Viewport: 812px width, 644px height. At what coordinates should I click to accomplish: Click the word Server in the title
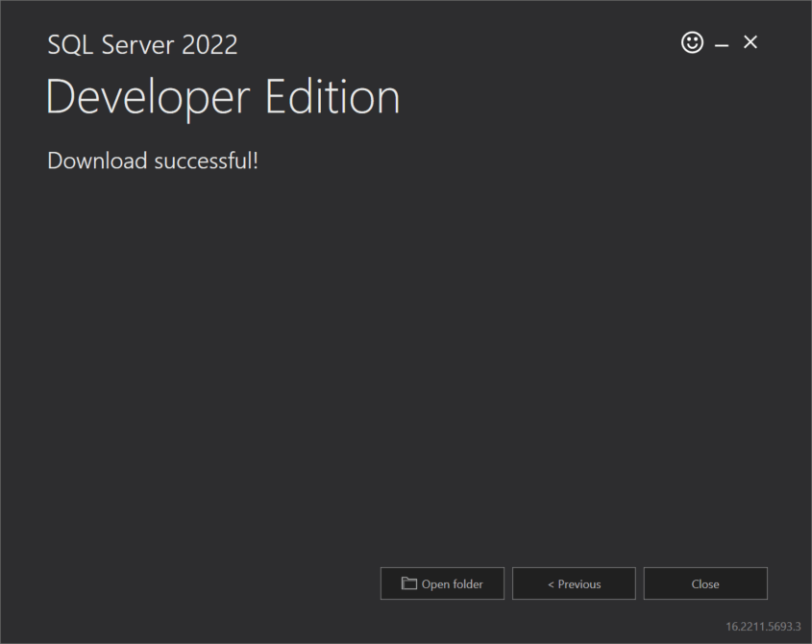(135, 44)
